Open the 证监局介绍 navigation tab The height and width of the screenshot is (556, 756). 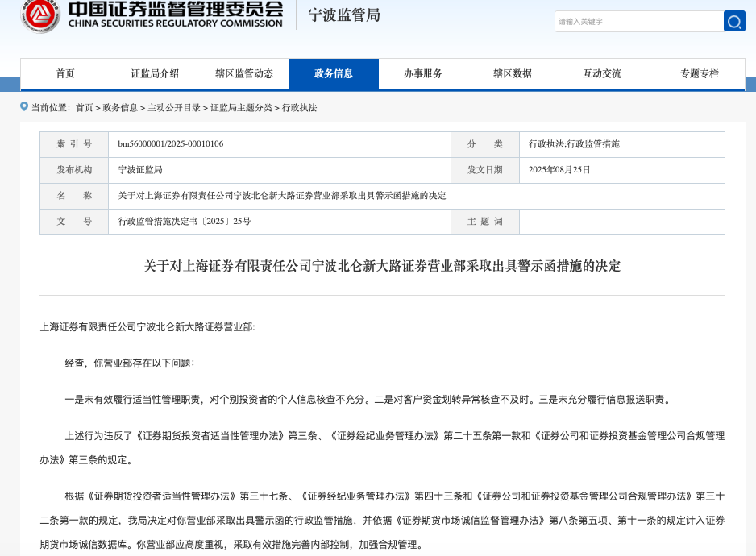pyautogui.click(x=155, y=74)
